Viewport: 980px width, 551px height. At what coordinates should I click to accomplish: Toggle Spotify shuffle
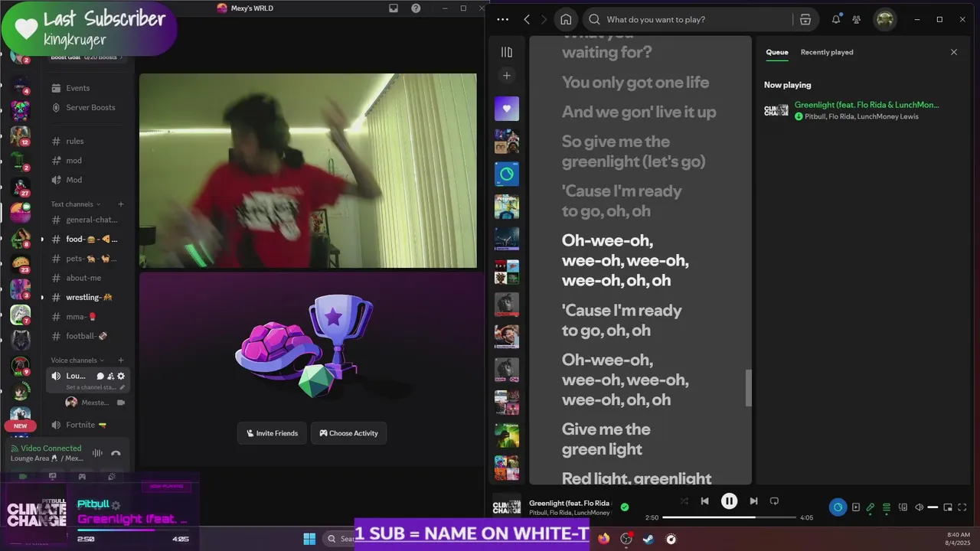point(684,501)
